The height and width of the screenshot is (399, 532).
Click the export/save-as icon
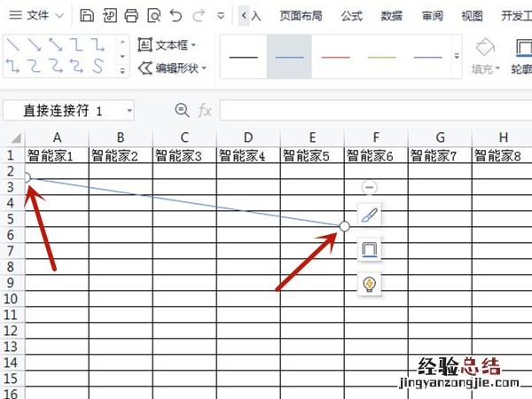pyautogui.click(x=110, y=16)
